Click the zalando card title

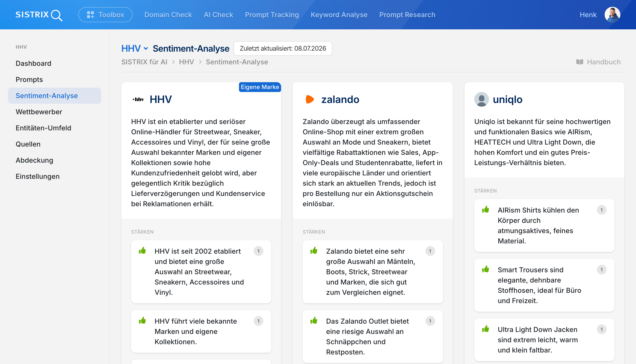[x=340, y=100]
